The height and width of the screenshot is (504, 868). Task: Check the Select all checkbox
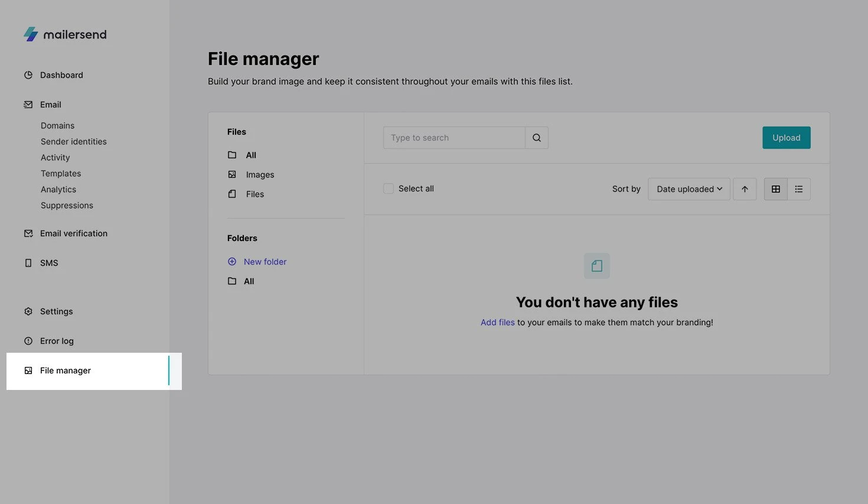click(x=389, y=188)
